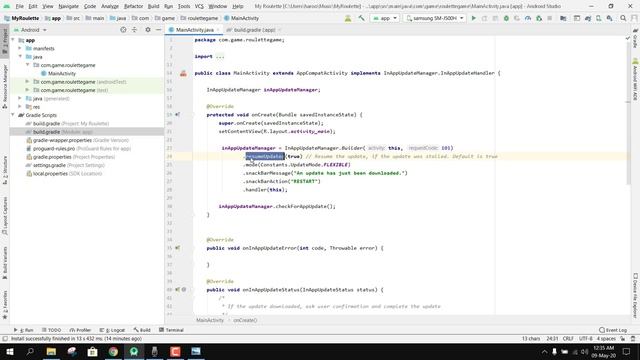Viewport: 640px width, 360px height.
Task: Open Chrome from the taskbar
Action: point(113,351)
